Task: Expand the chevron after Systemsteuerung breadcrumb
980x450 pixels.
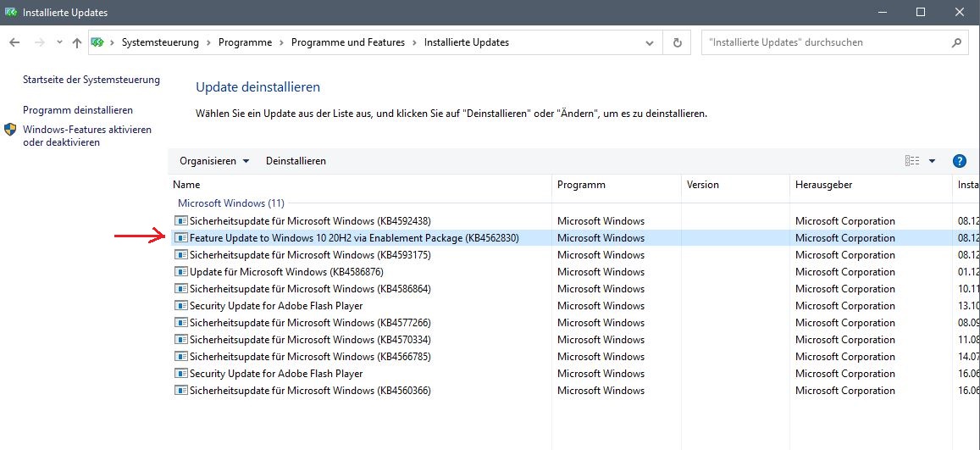Action: click(208, 42)
